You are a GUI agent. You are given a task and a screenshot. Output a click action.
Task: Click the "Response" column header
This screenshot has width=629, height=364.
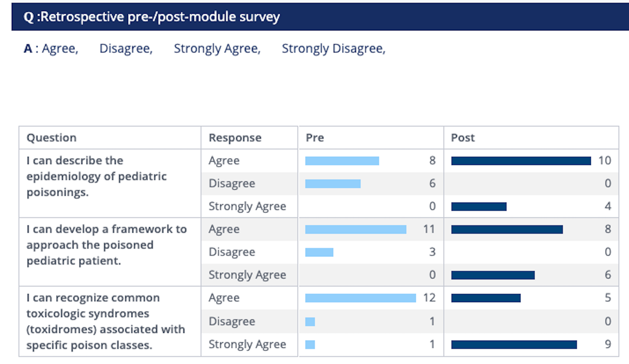[x=235, y=138]
